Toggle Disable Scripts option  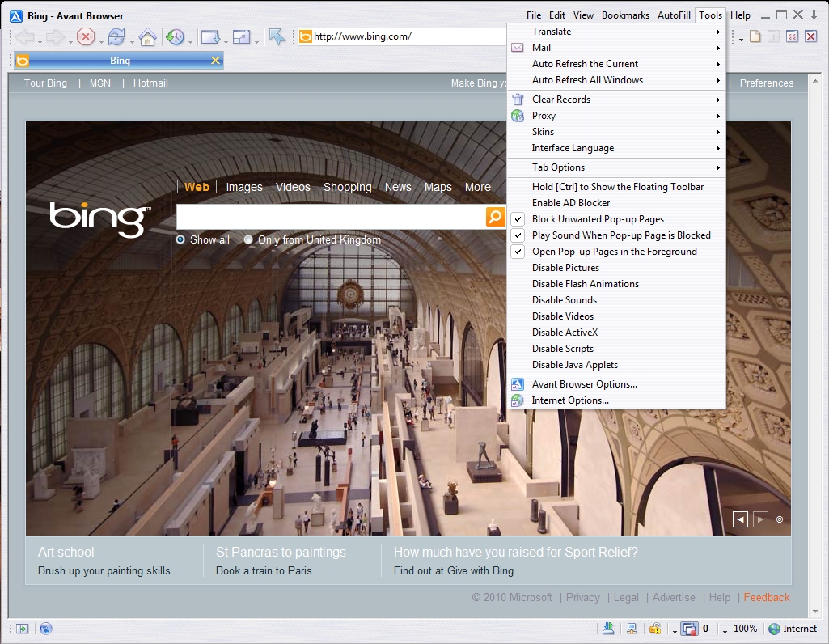[616, 349]
